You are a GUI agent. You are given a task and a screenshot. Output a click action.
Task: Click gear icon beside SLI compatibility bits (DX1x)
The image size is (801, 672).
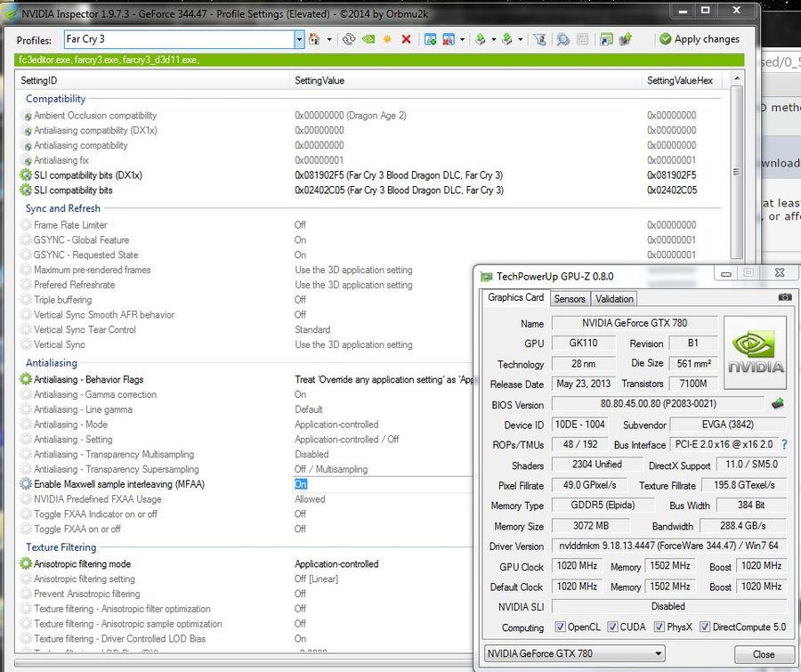pyautogui.click(x=26, y=175)
